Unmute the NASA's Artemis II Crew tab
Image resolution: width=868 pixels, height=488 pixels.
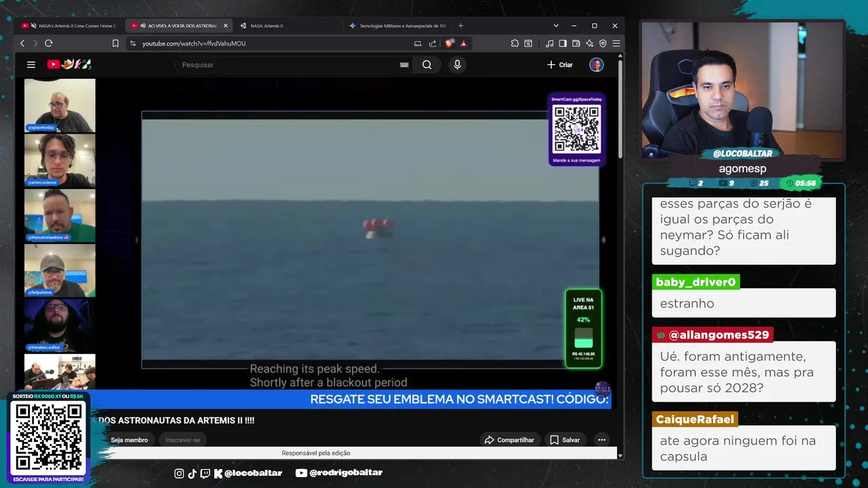pos(35,26)
